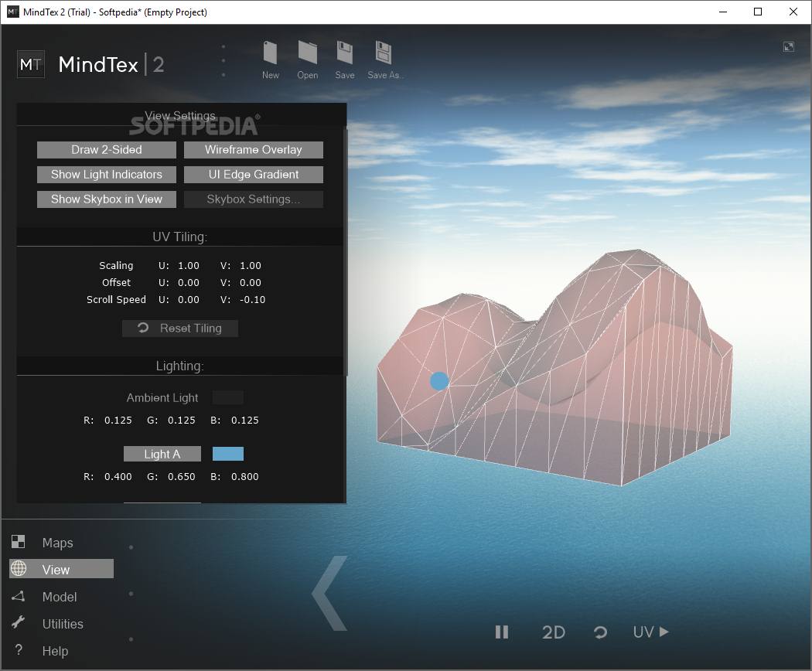Click the Scaling V value 1.00
The image size is (812, 671).
[251, 266]
